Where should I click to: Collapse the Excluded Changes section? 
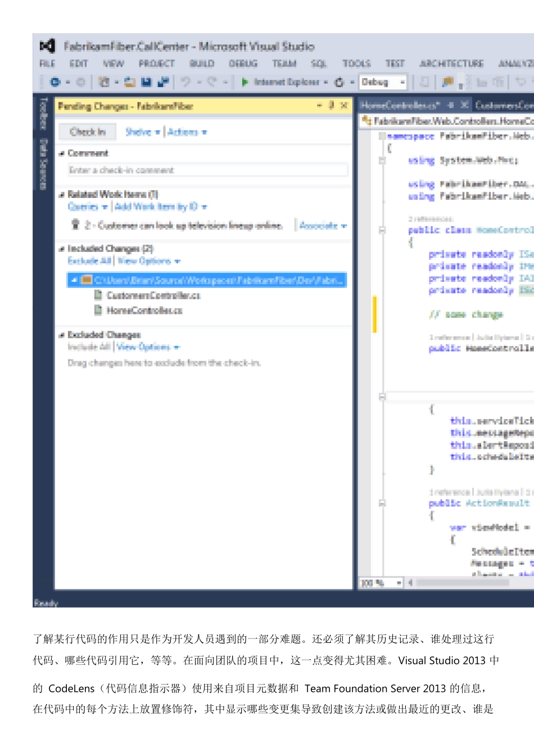tap(62, 335)
